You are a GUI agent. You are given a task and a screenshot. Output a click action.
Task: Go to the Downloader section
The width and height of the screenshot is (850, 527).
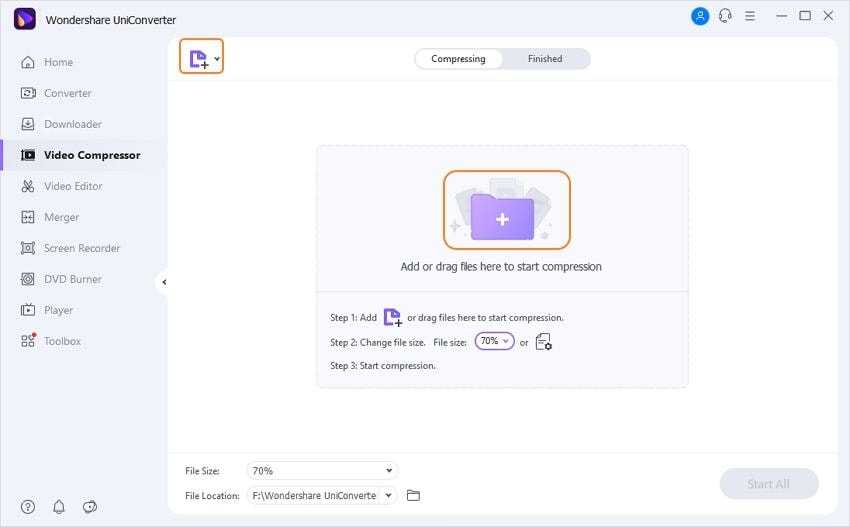(72, 124)
